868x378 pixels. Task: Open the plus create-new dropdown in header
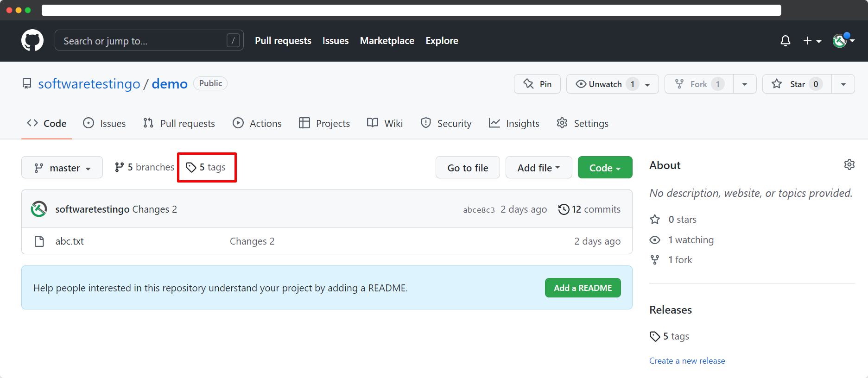[x=812, y=41]
